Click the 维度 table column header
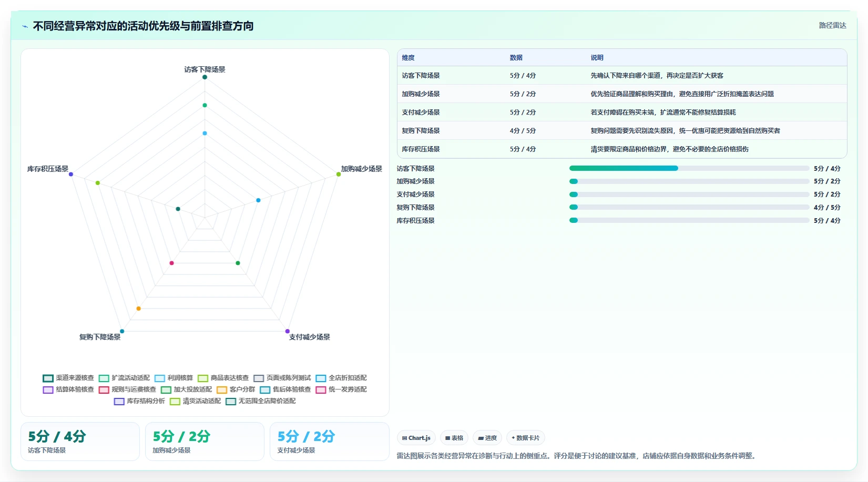The height and width of the screenshot is (482, 868). pyautogui.click(x=409, y=58)
